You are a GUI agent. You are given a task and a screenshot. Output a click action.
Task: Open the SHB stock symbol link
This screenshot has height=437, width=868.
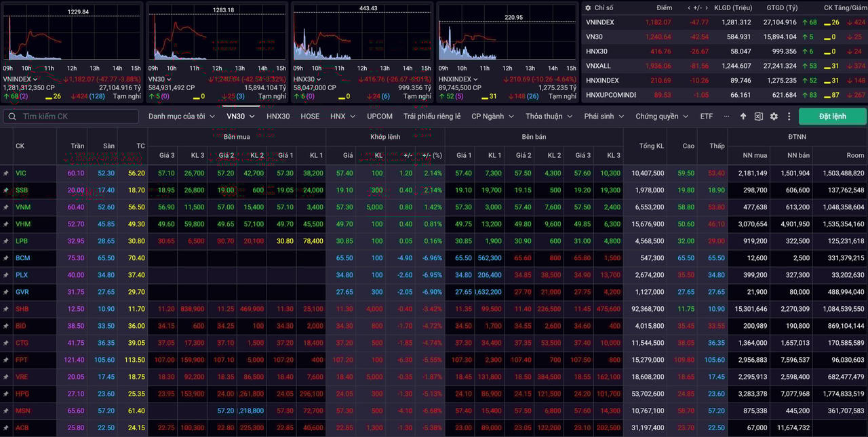tap(22, 309)
